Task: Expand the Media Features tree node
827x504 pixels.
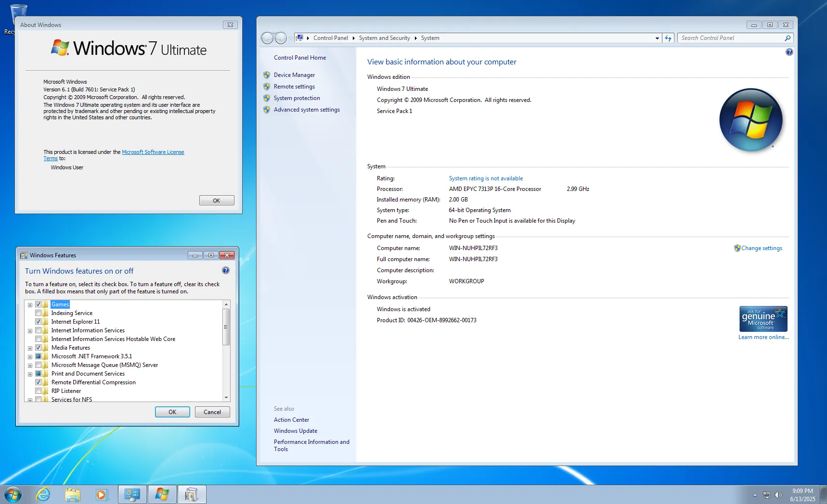Action: (x=30, y=348)
